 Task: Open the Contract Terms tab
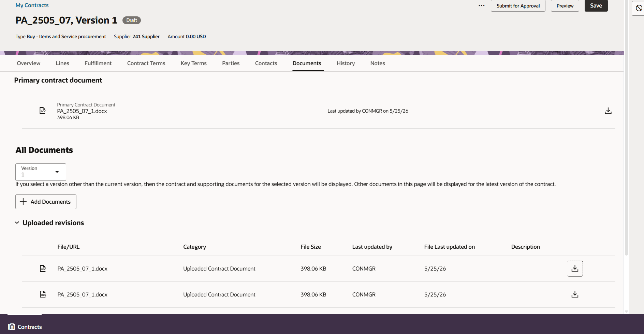(x=146, y=63)
